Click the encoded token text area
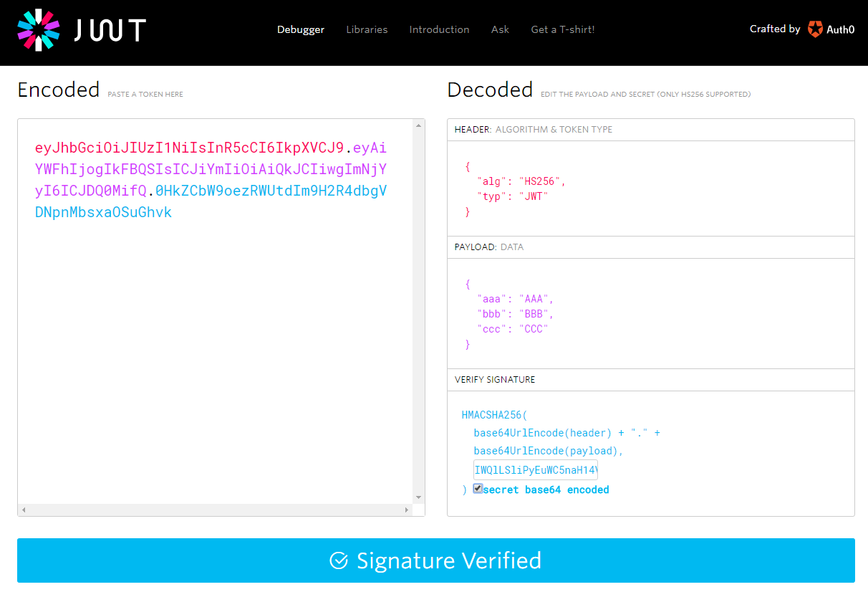The image size is (868, 592). (x=215, y=323)
